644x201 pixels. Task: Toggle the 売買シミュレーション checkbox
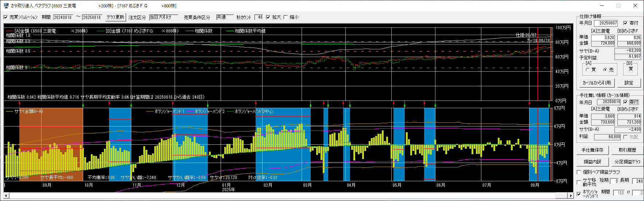(5, 17)
